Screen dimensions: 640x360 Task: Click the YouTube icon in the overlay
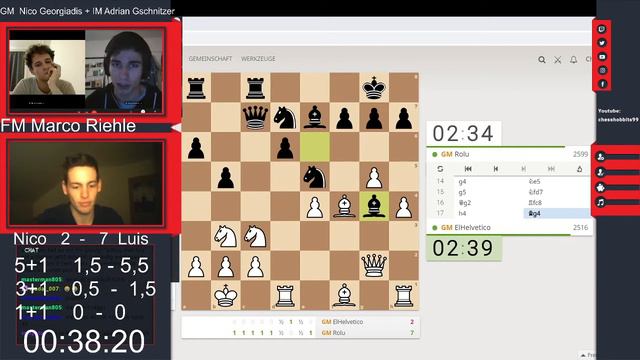(602, 57)
